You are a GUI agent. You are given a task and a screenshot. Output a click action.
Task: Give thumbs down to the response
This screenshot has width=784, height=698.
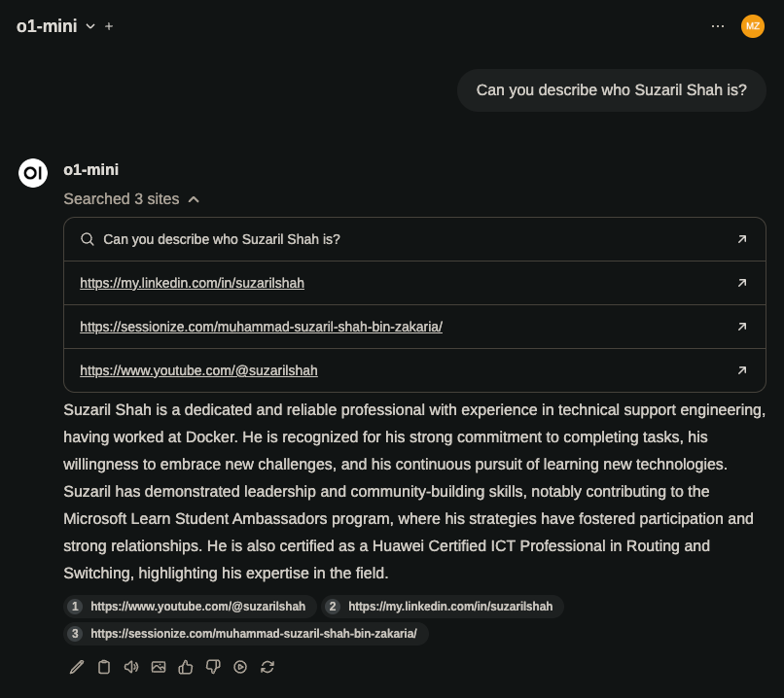click(x=213, y=667)
